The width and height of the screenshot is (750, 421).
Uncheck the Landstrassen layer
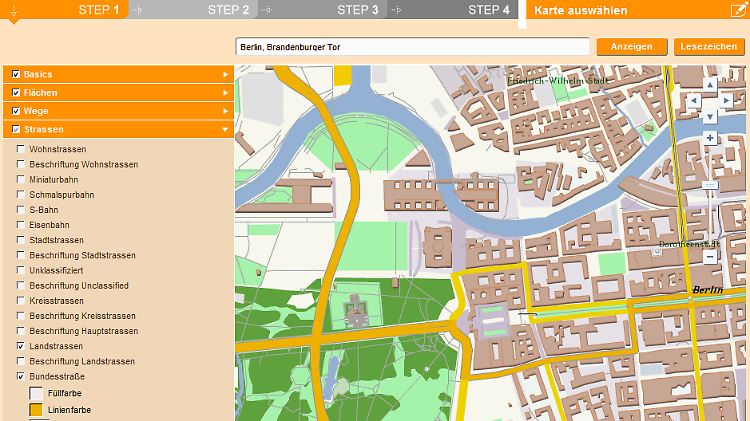20,346
